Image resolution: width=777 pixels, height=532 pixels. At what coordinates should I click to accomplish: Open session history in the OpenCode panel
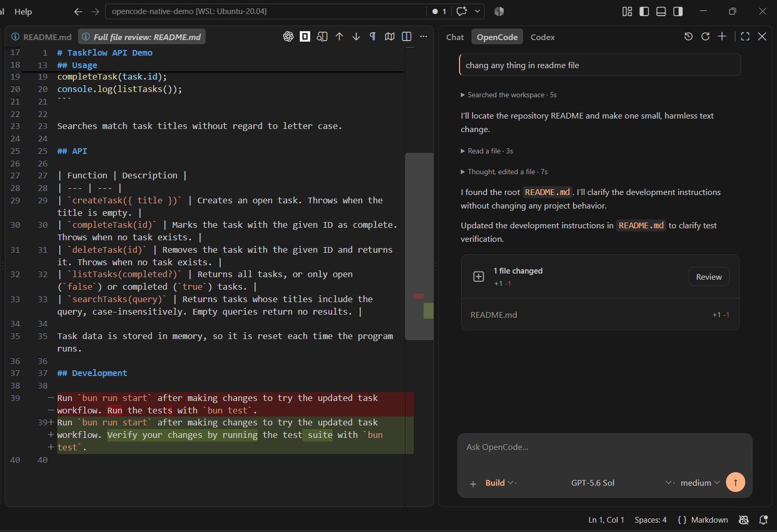tap(689, 36)
